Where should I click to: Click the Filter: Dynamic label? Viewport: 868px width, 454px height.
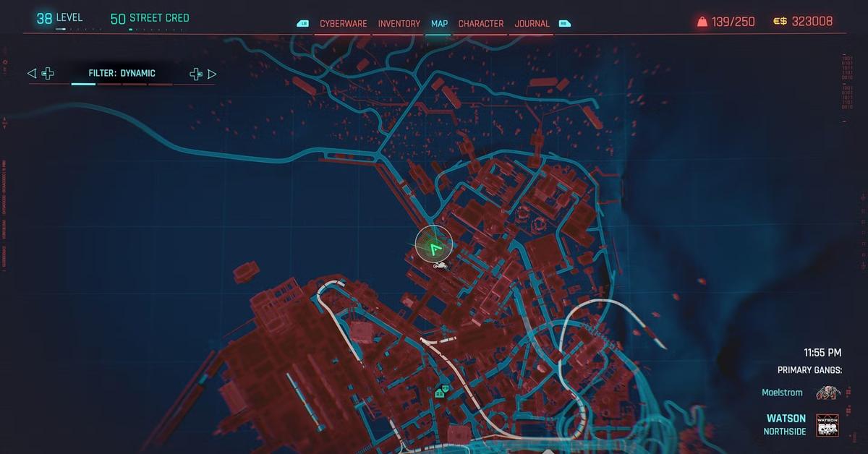click(122, 73)
